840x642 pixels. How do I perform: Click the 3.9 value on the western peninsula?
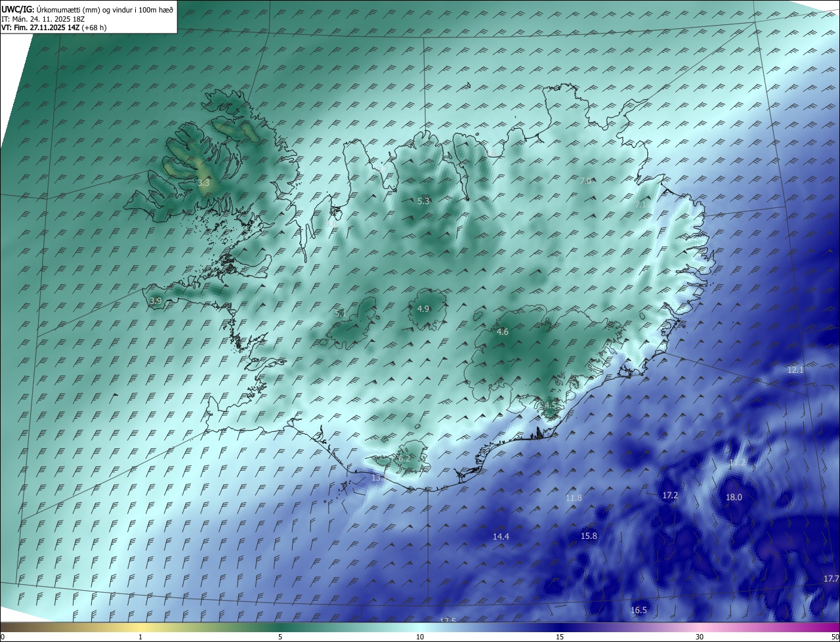[156, 301]
